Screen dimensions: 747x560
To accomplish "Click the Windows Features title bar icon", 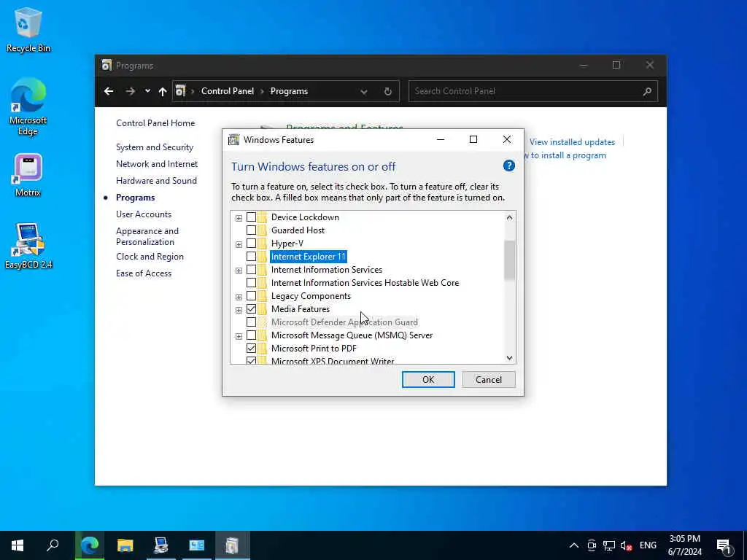I will click(x=233, y=139).
